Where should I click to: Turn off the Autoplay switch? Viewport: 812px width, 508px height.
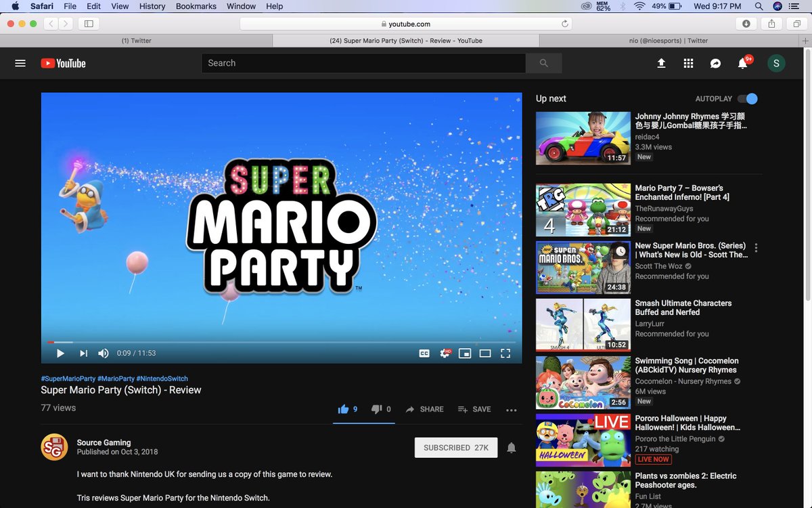tap(747, 99)
